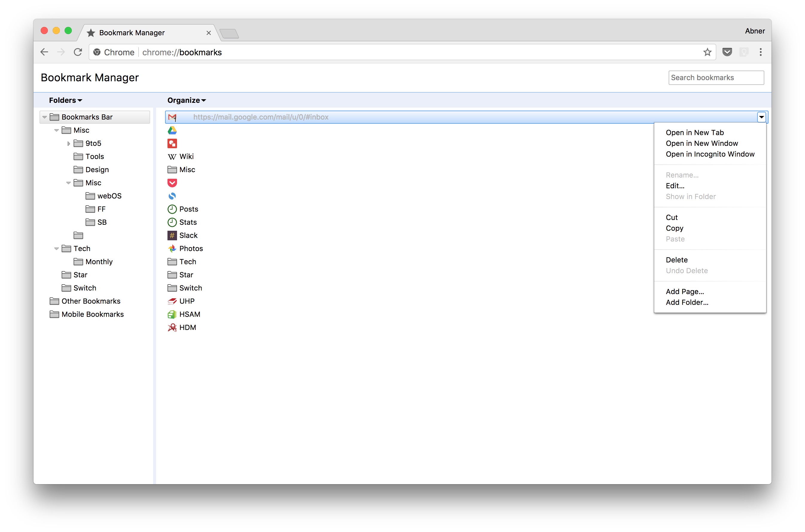Expand the 9to5 folder in sidebar
Viewport: 805px width, 532px height.
69,143
